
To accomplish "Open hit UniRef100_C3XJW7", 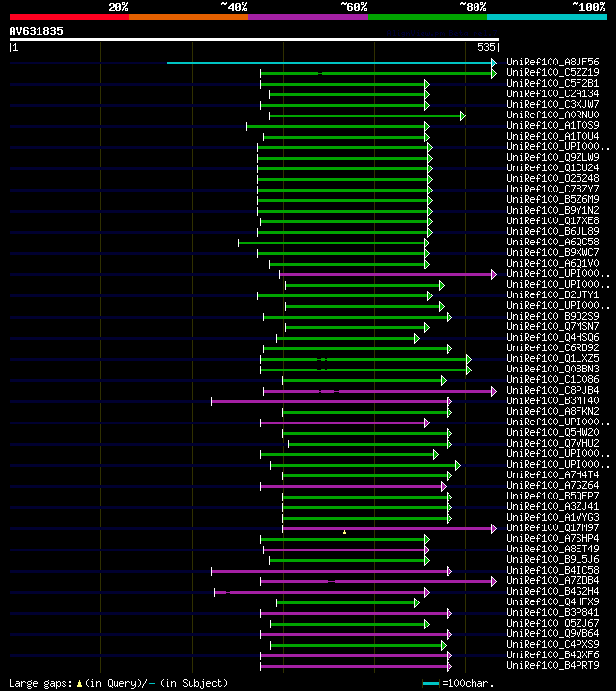I will pos(552,104).
